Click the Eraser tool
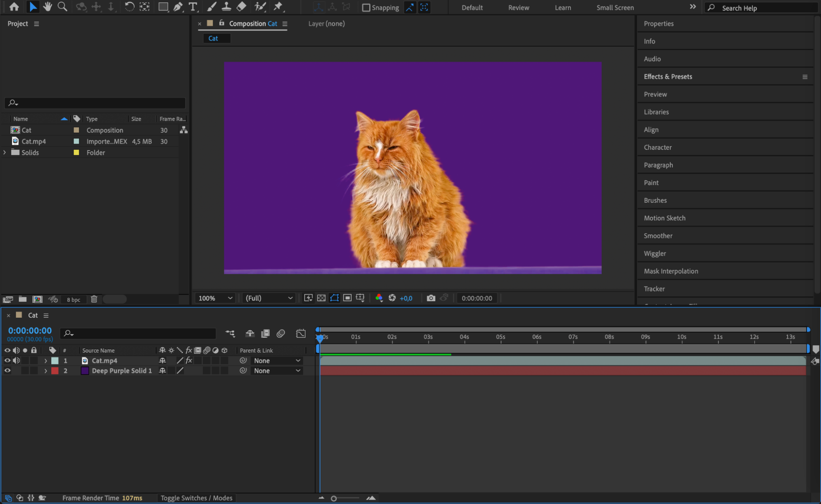The width and height of the screenshot is (821, 504). click(241, 7)
